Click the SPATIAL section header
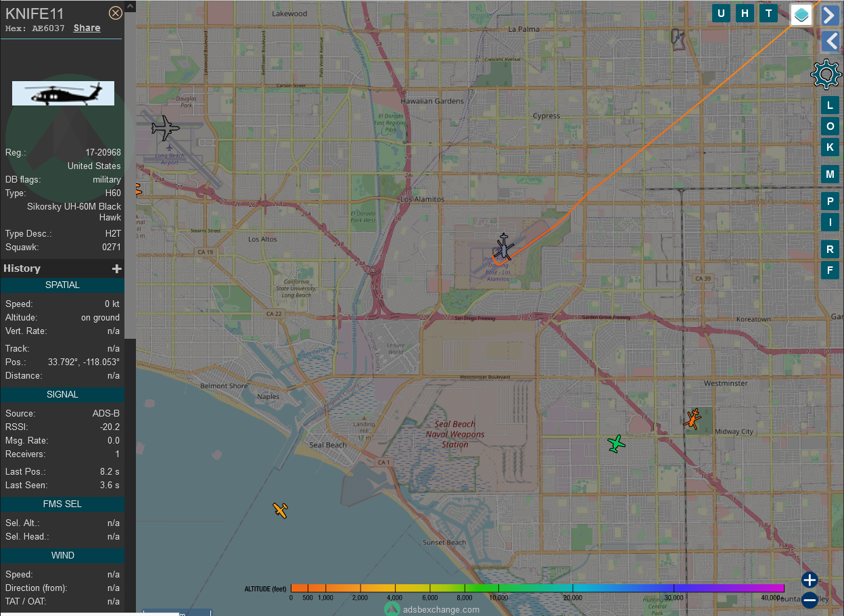 tap(62, 285)
